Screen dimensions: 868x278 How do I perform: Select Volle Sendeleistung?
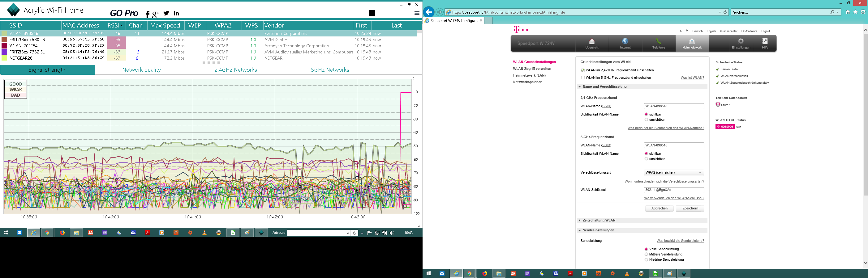coord(646,249)
